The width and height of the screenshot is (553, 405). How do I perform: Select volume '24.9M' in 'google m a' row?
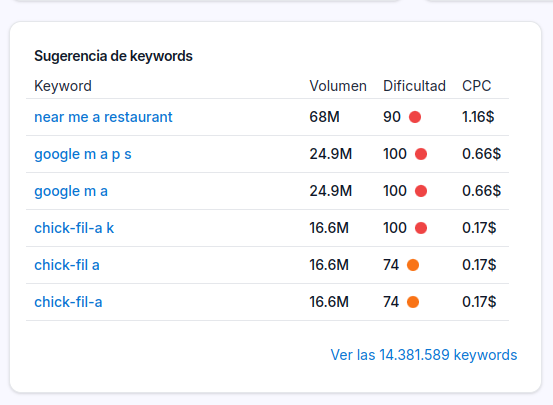(x=331, y=191)
